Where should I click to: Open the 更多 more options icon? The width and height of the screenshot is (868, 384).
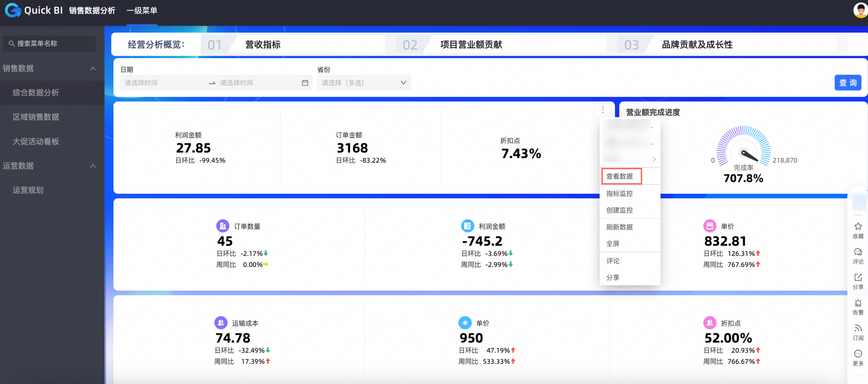858,354
